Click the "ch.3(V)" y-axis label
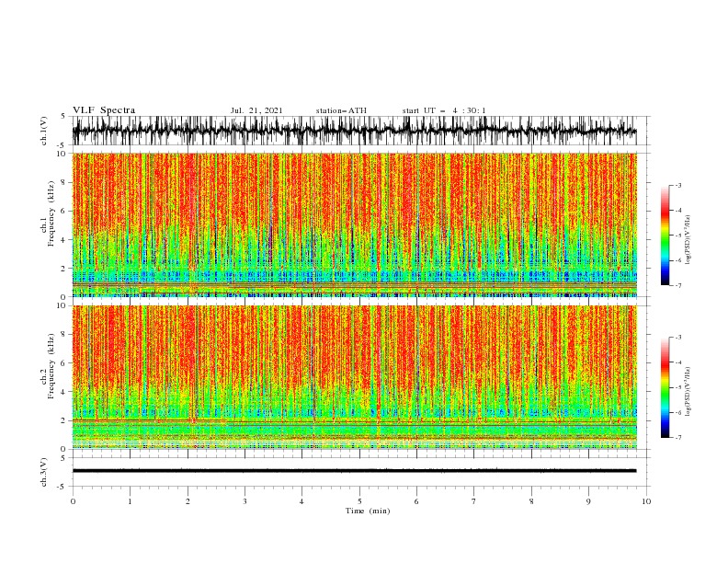This screenshot has width=728, height=563. (44, 472)
